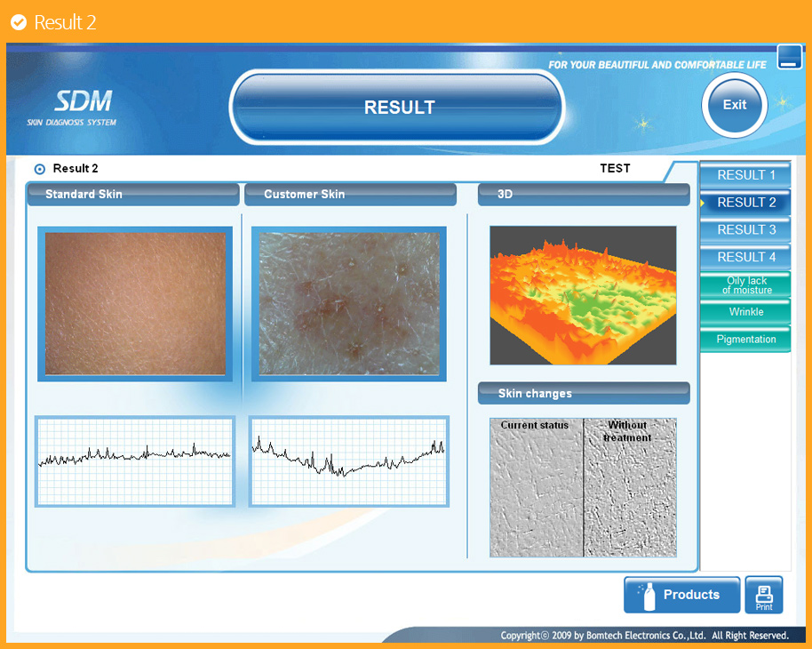Select the Result 2 radio bullet

point(39,169)
